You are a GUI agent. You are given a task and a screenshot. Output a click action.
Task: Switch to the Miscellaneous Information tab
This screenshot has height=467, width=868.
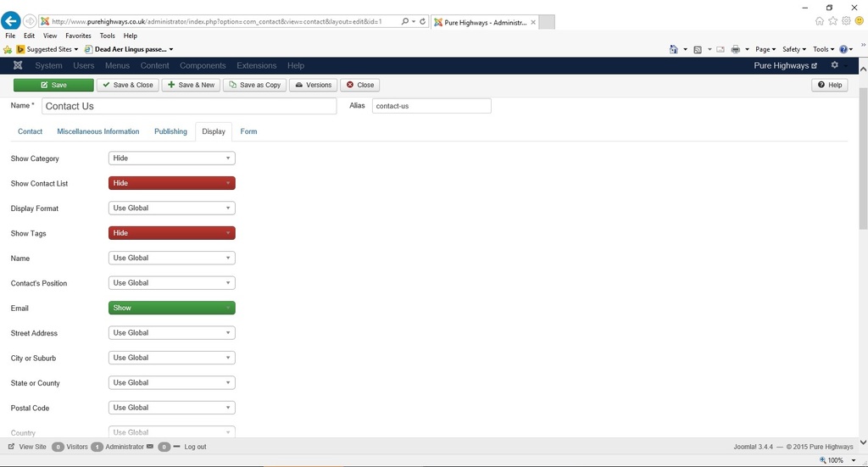(x=98, y=131)
